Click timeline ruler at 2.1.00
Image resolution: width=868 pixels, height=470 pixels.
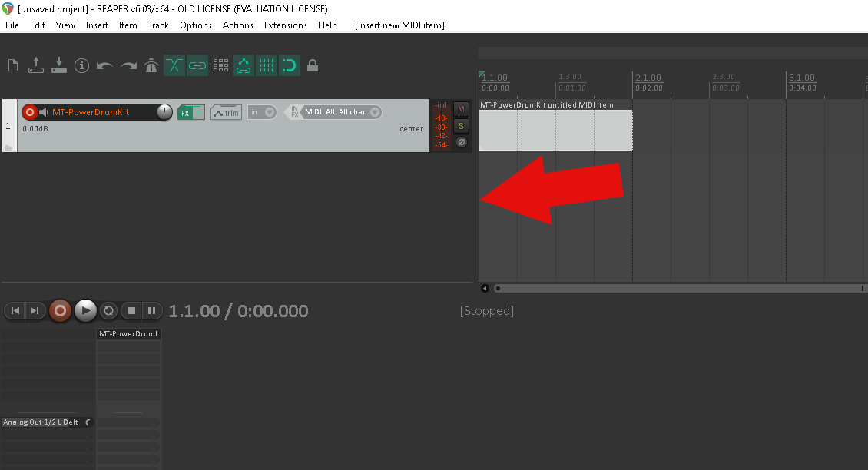(x=648, y=78)
